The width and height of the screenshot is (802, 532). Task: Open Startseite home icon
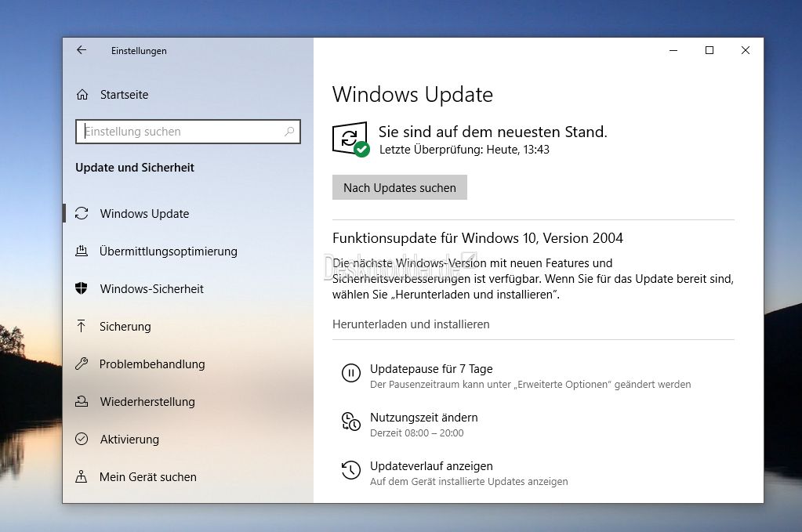click(x=82, y=95)
